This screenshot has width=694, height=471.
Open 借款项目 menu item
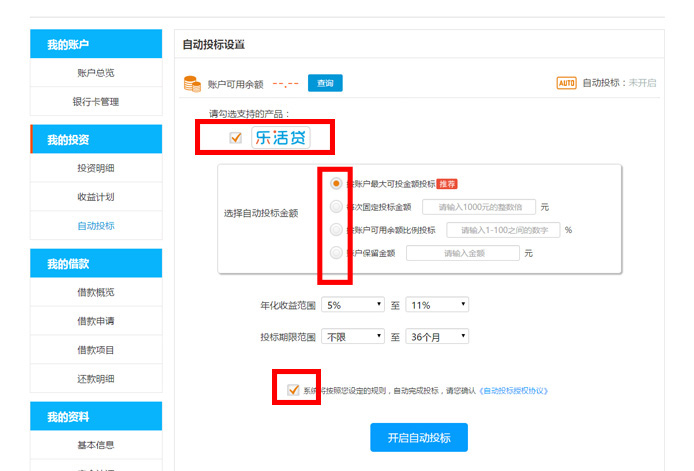(x=96, y=350)
